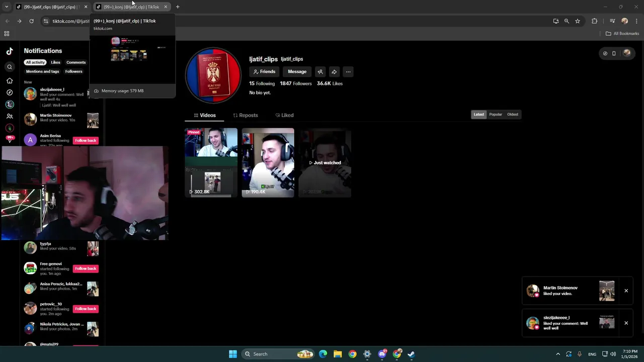
Task: Click the browser forward arrow
Action: click(19, 21)
